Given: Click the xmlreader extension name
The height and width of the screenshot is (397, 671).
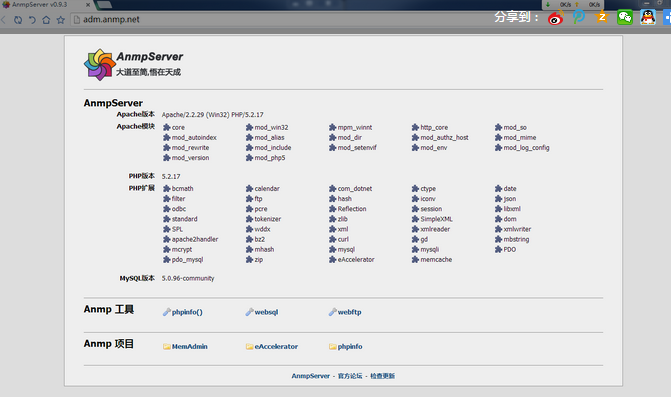Looking at the screenshot, I should pos(435,229).
